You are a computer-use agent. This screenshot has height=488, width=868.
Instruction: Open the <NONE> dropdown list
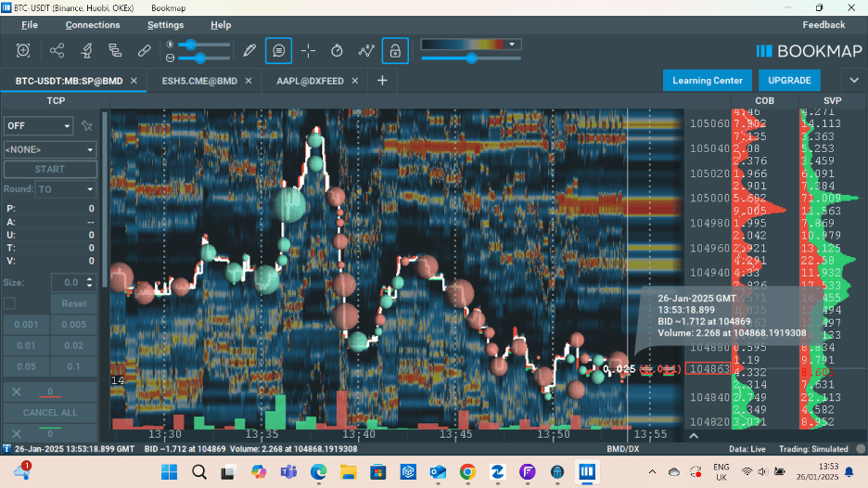tap(50, 148)
